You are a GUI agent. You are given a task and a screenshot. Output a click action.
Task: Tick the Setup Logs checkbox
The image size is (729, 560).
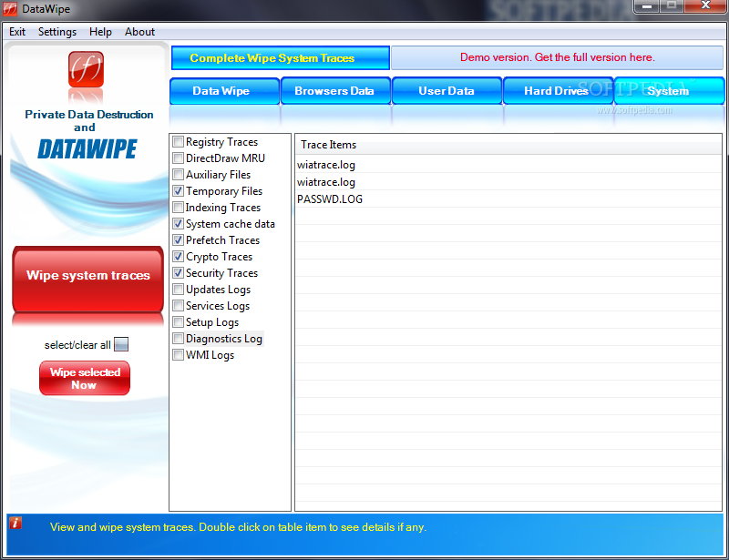pyautogui.click(x=178, y=321)
